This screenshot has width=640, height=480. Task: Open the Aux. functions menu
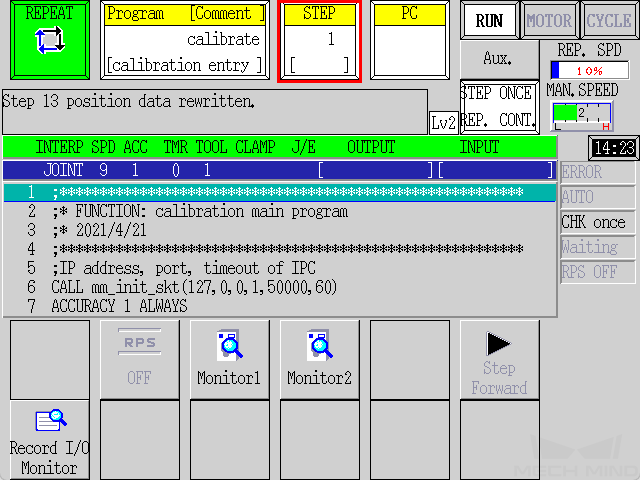coord(499,59)
